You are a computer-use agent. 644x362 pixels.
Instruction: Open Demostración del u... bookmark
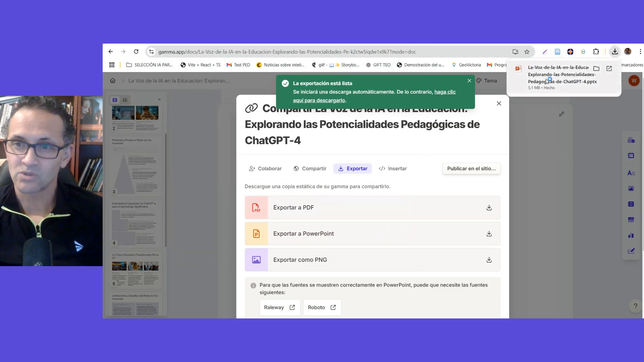point(420,65)
